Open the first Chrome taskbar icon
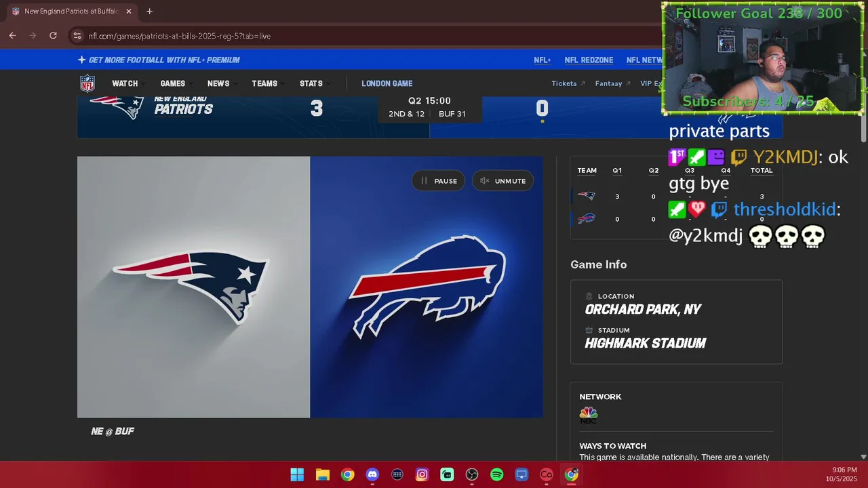The width and height of the screenshot is (868, 488). (347, 474)
